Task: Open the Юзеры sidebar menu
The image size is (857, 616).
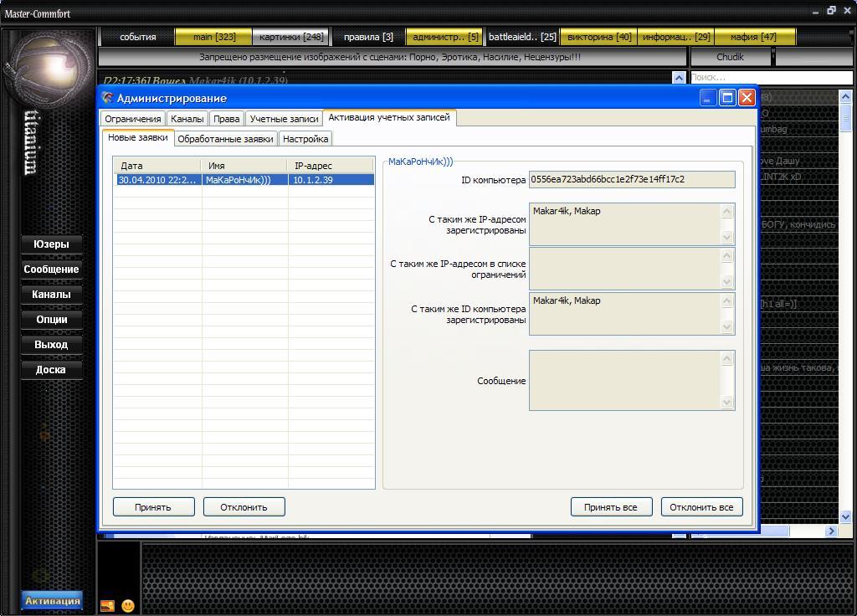Action: pyautogui.click(x=51, y=244)
